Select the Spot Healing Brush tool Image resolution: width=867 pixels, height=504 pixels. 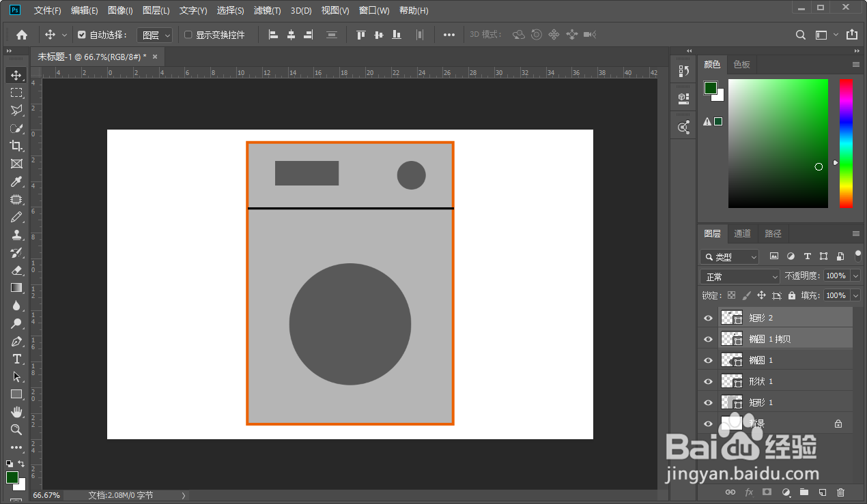(16, 199)
